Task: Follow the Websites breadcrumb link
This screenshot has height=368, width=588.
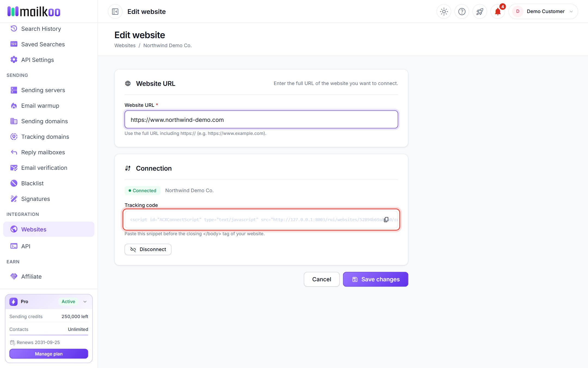Action: 125,46
